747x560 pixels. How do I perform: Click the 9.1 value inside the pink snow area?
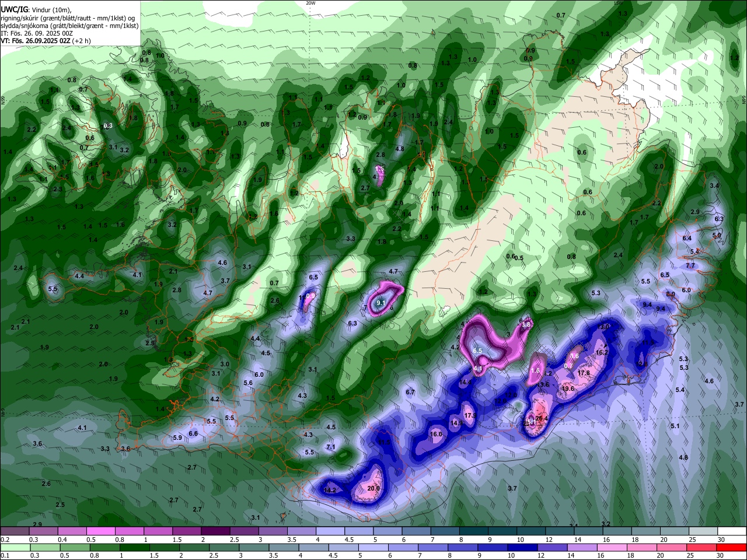[381, 303]
